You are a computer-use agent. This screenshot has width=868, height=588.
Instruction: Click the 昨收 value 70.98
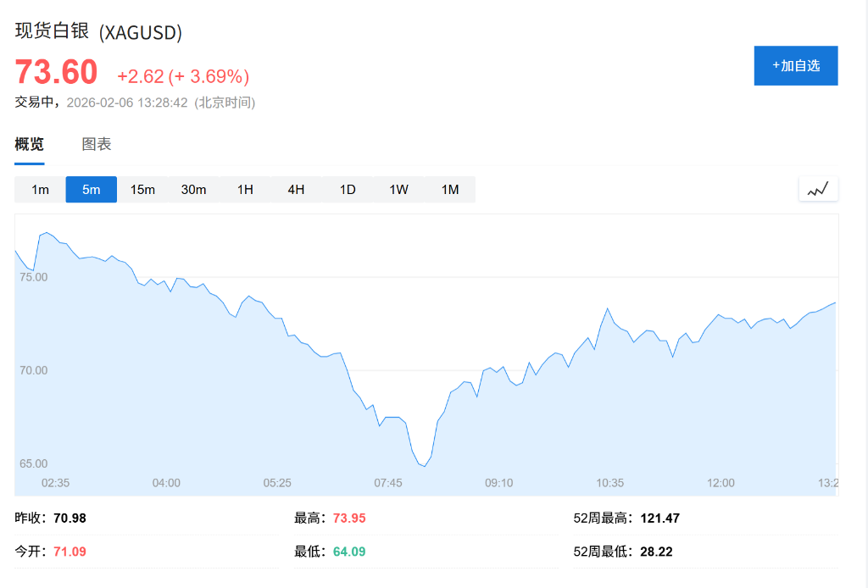tap(69, 518)
